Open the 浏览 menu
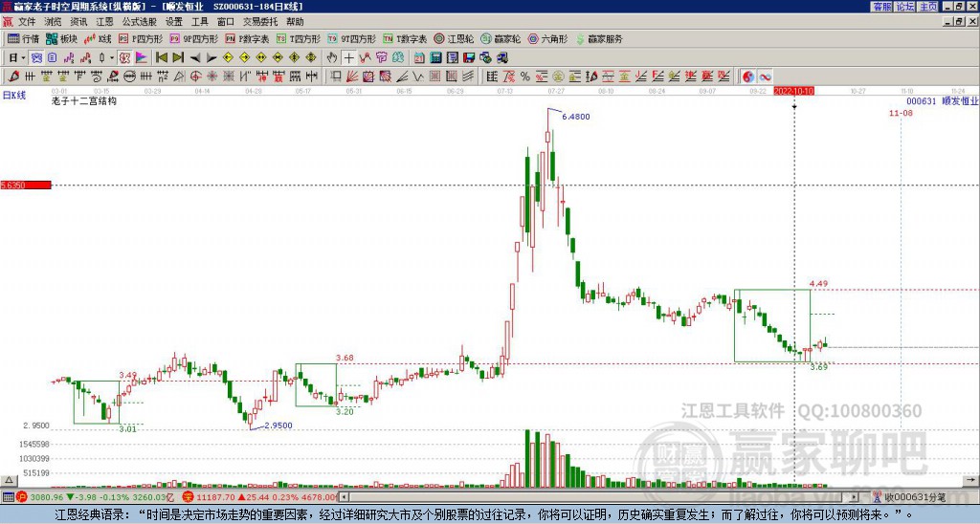The width and height of the screenshot is (980, 524). click(x=54, y=22)
